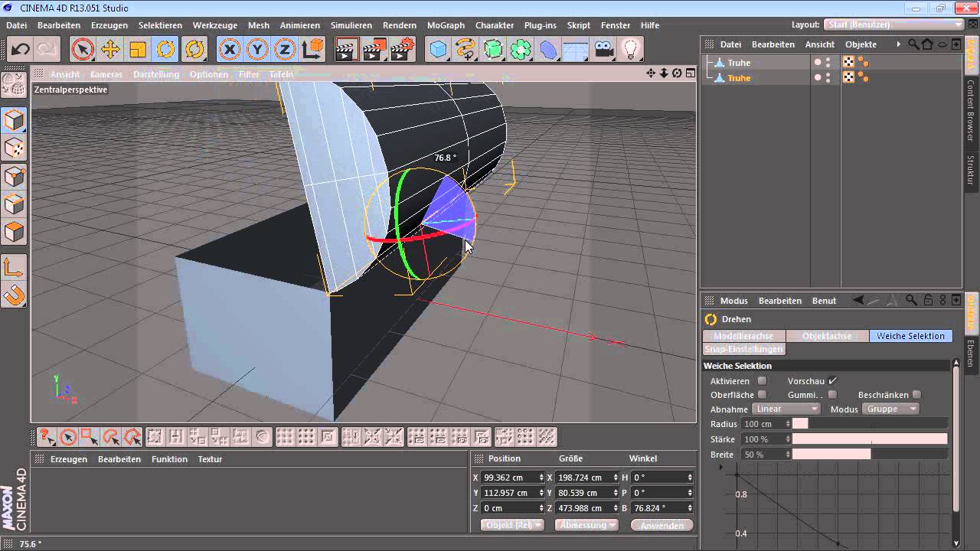The width and height of the screenshot is (980, 551).
Task: Open the Selektieren menu
Action: (161, 25)
